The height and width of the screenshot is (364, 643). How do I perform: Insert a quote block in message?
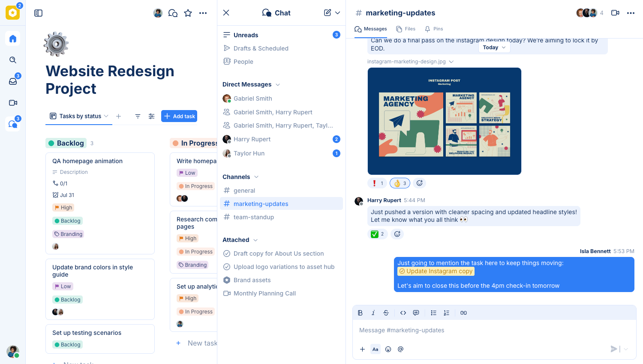pos(416,313)
